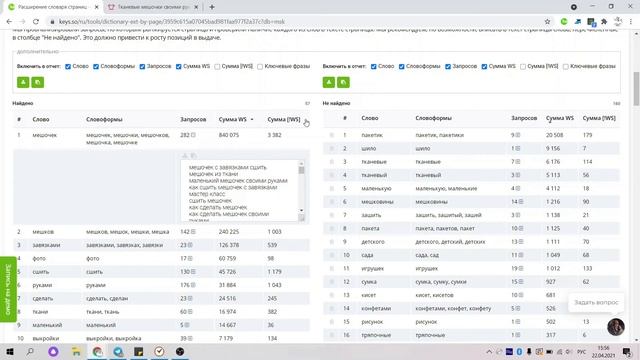The image size is (640, 360).
Task: Sort the Не найдено table by Сумма [!WS]
Action: pos(599,118)
